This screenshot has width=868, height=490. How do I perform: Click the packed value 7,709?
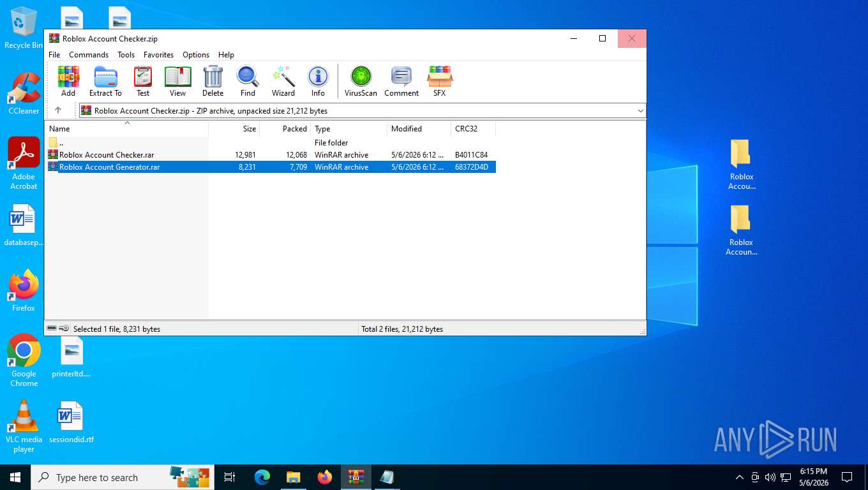pos(298,167)
